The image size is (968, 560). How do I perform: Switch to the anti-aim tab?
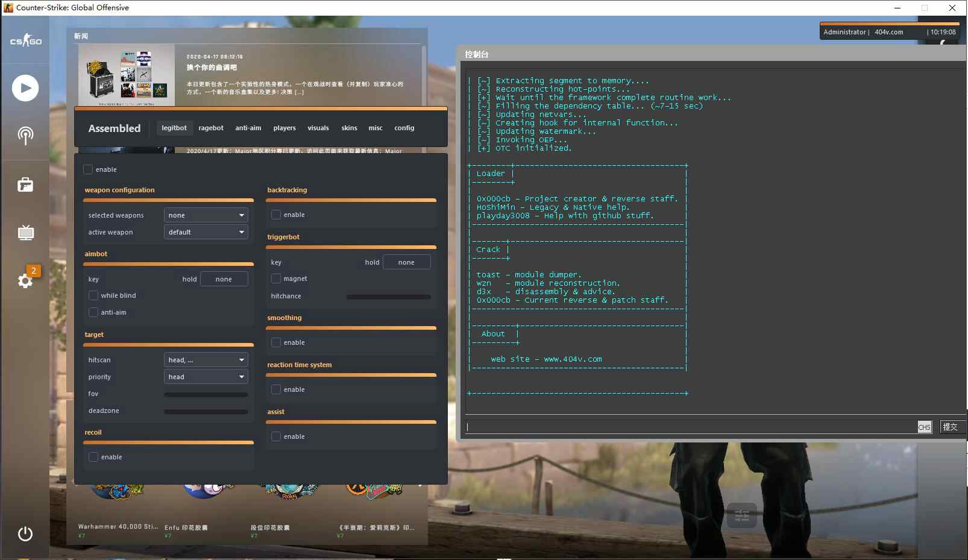click(248, 128)
